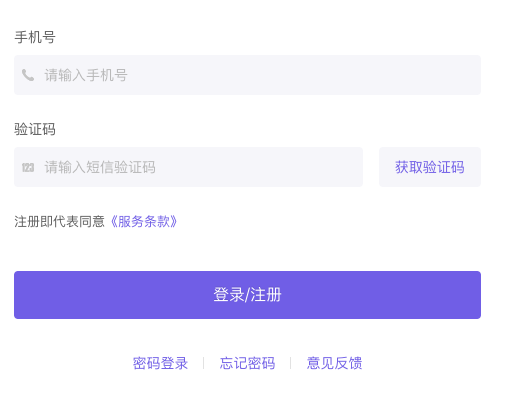506x401 pixels.
Task: Open the 《服务条款》 terms link
Action: pos(144,221)
